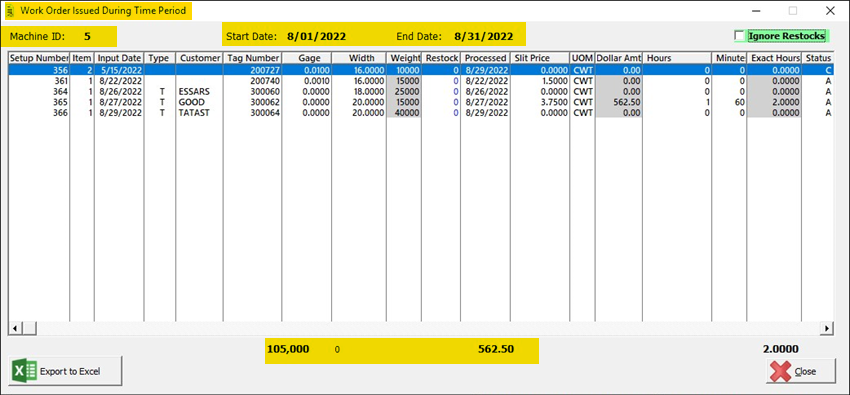This screenshot has width=850, height=395.
Task: Click tag number 300062
Action: point(253,102)
